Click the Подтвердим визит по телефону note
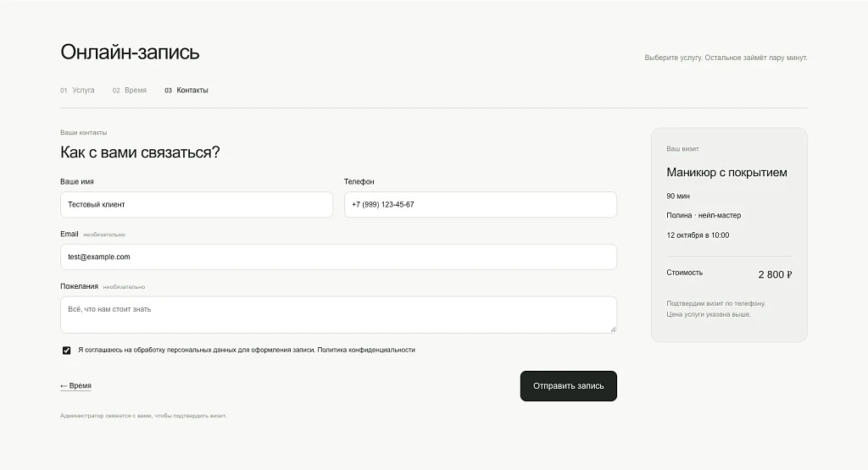868x470 pixels. (715, 303)
